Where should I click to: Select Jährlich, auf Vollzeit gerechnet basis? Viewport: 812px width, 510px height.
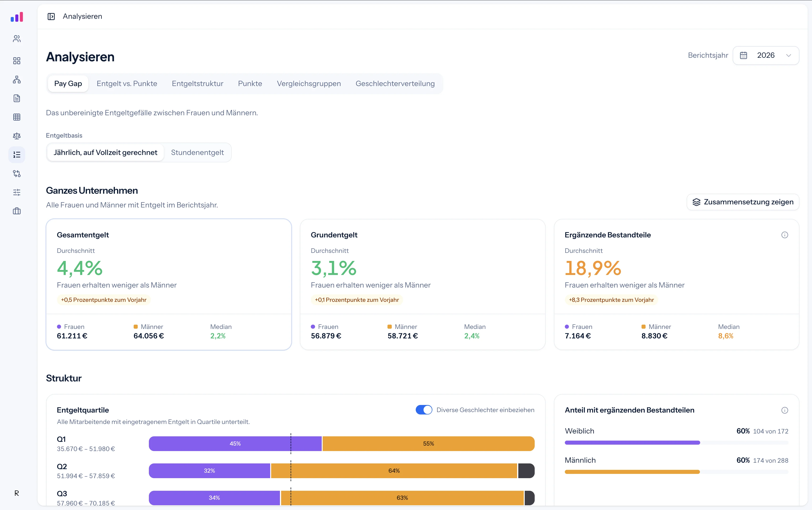(x=105, y=153)
